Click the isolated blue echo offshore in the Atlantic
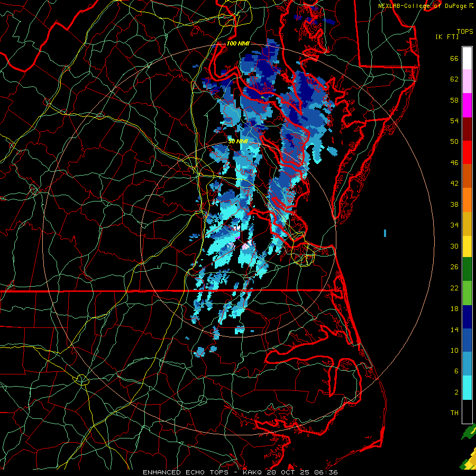 pyautogui.click(x=385, y=233)
